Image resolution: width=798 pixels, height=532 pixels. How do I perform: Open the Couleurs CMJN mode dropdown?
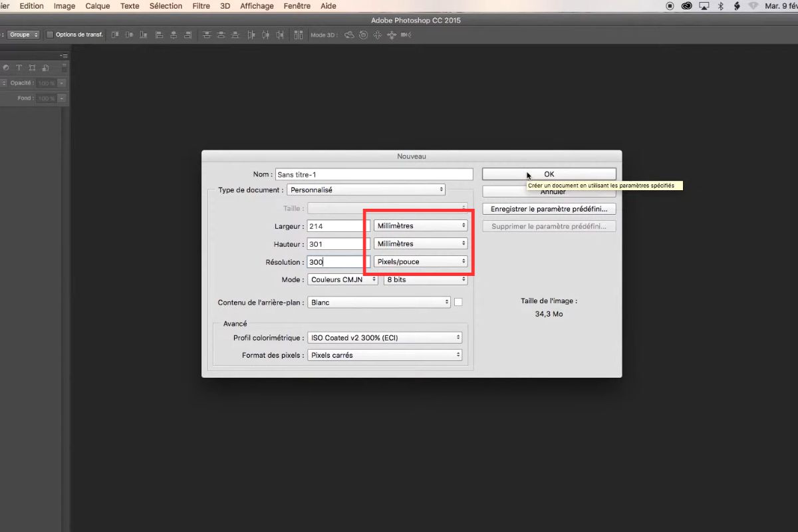(342, 280)
